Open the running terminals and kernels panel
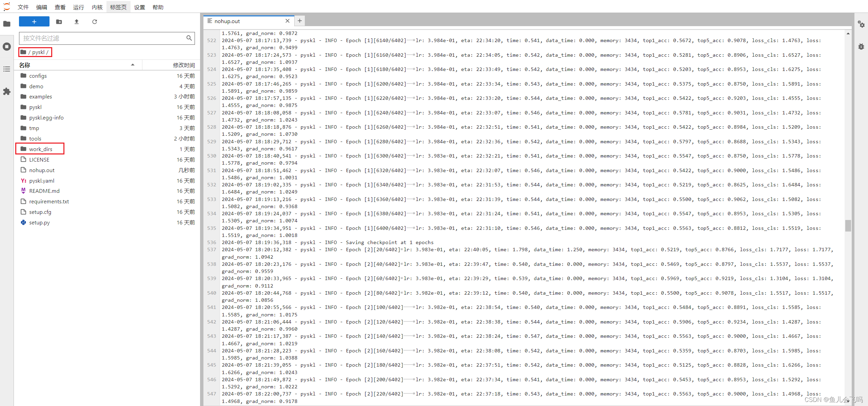This screenshot has height=406, width=868. [x=7, y=47]
